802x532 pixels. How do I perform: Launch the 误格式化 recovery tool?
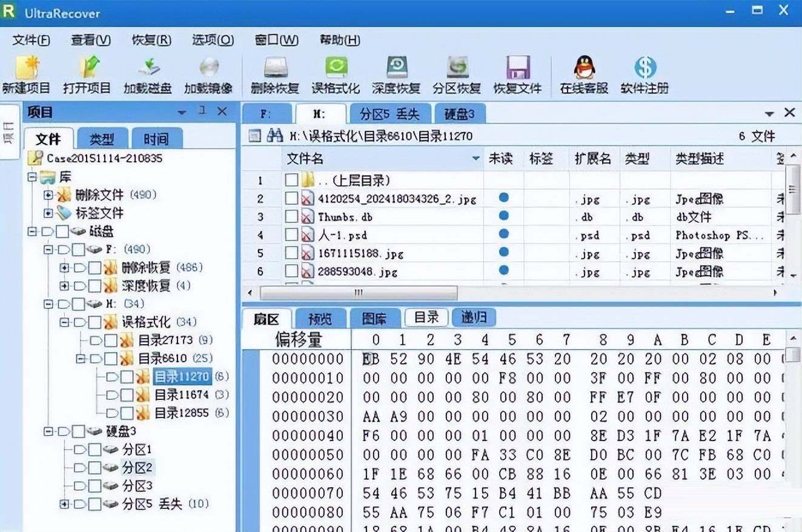336,68
